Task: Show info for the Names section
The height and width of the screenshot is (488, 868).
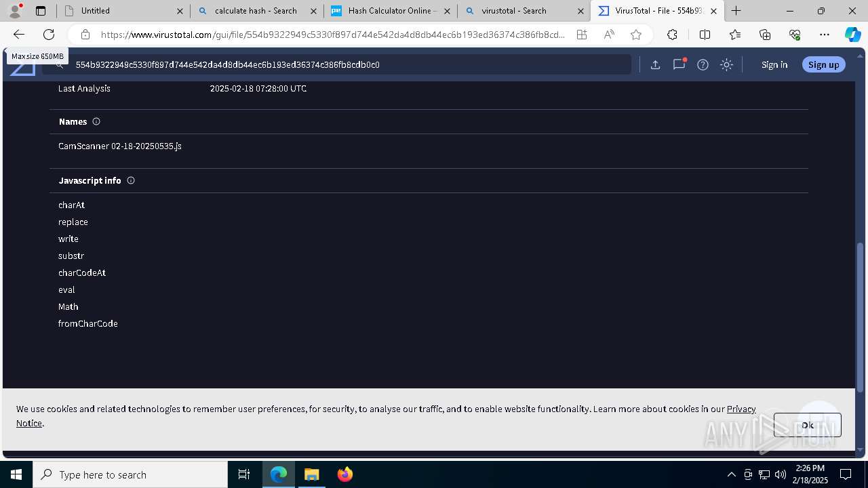Action: coord(96,122)
